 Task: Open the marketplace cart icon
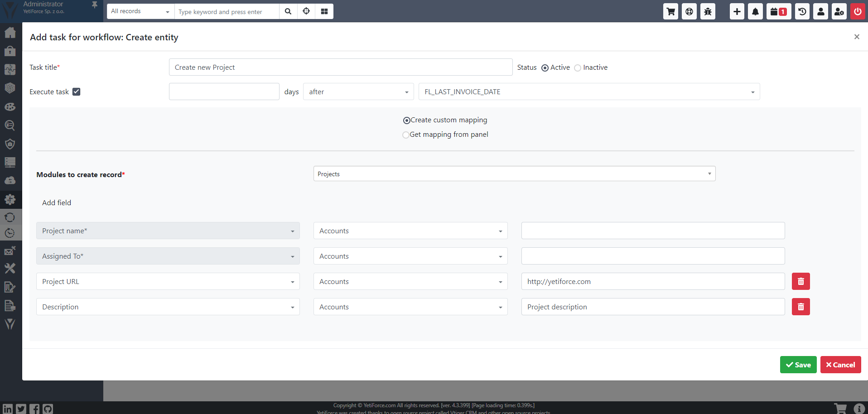coord(670,11)
